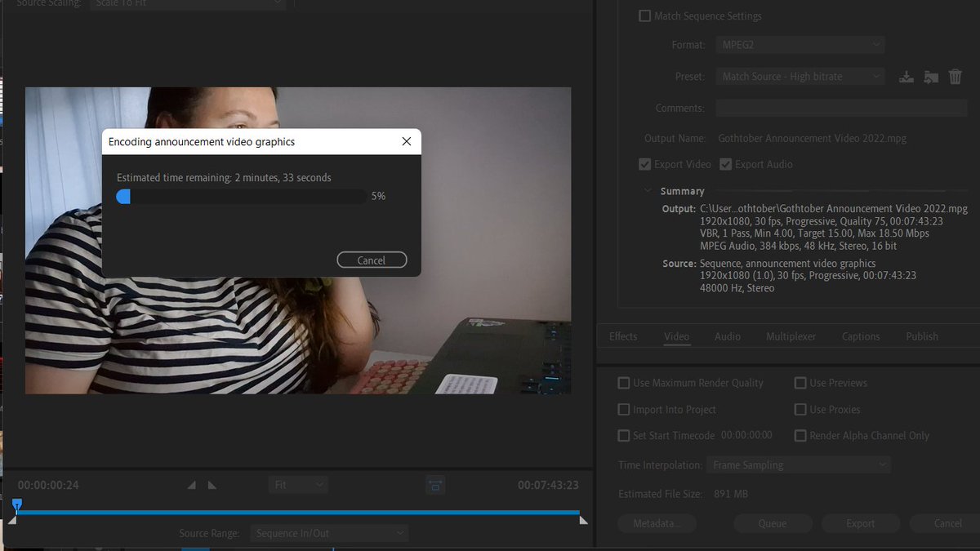
Task: Click the encoding progress bar
Action: [242, 197]
